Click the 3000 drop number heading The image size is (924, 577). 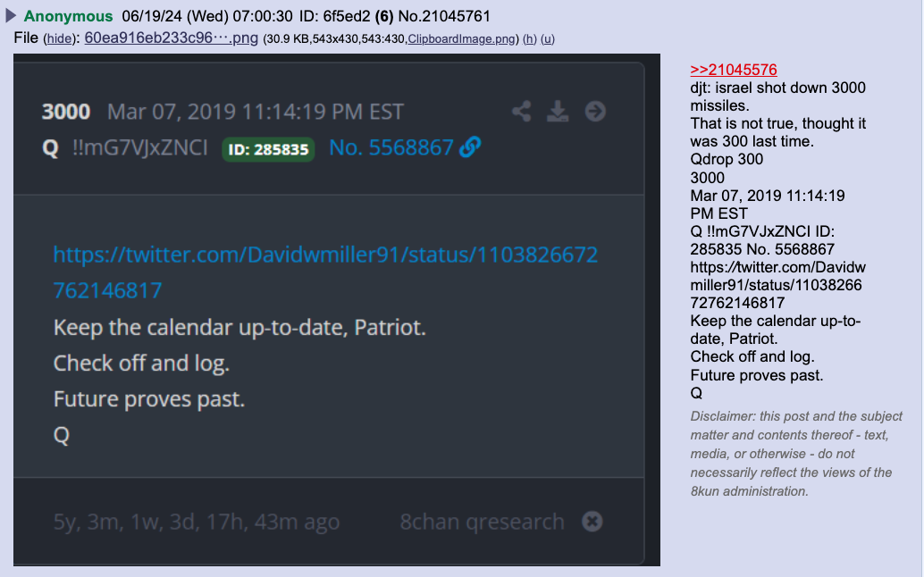coord(66,112)
